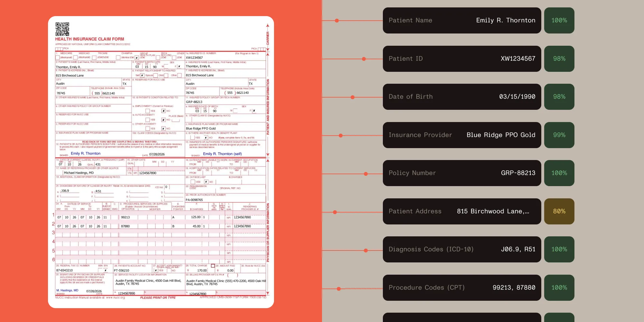Click the Federal Tax ID '87-6543210'

(64, 270)
